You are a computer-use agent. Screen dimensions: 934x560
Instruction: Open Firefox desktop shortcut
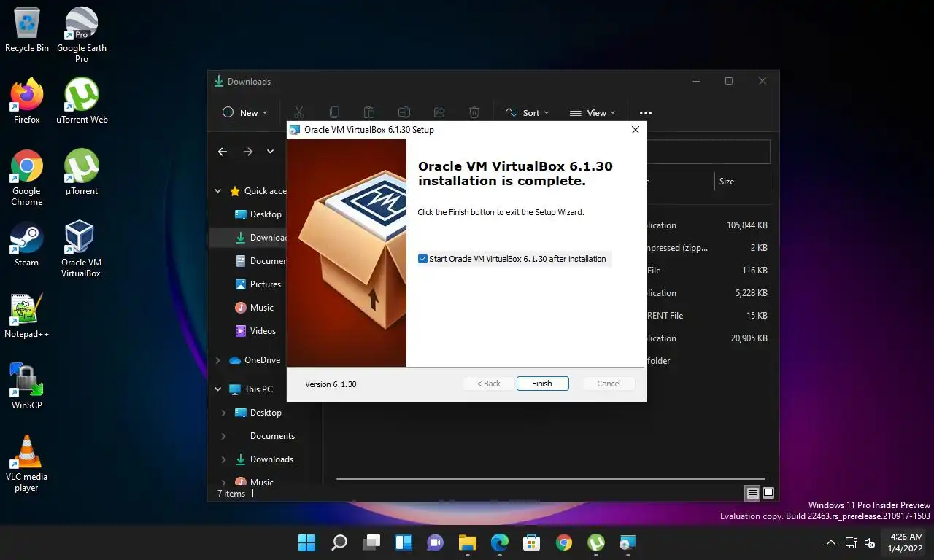(x=27, y=101)
